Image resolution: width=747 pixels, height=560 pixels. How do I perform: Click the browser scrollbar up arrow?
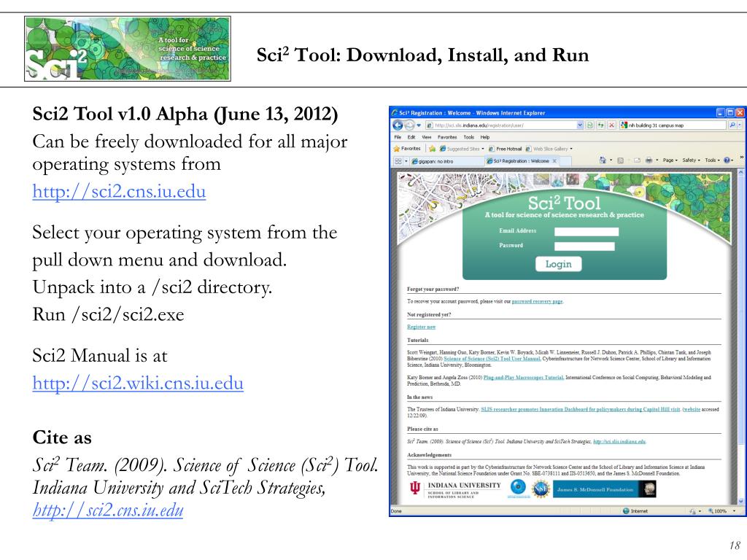tap(740, 172)
